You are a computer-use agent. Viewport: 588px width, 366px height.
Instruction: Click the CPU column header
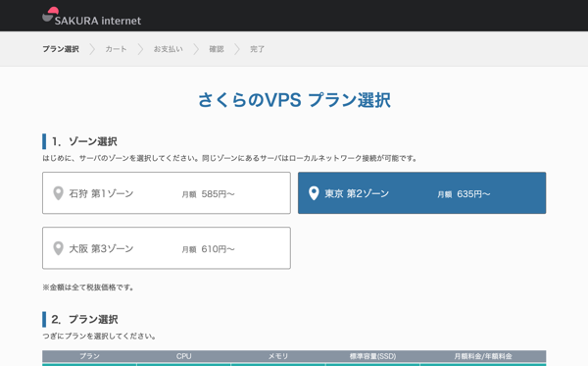pos(184,356)
